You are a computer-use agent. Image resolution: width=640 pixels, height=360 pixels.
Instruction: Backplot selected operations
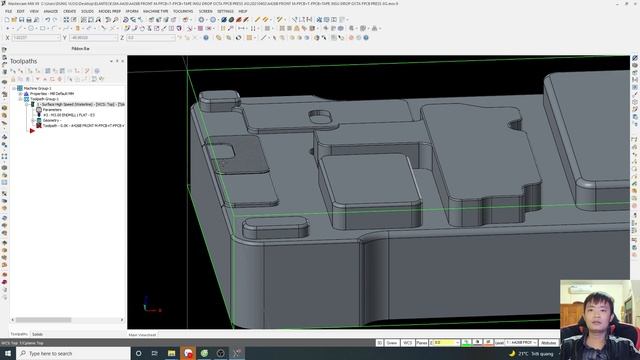47,71
